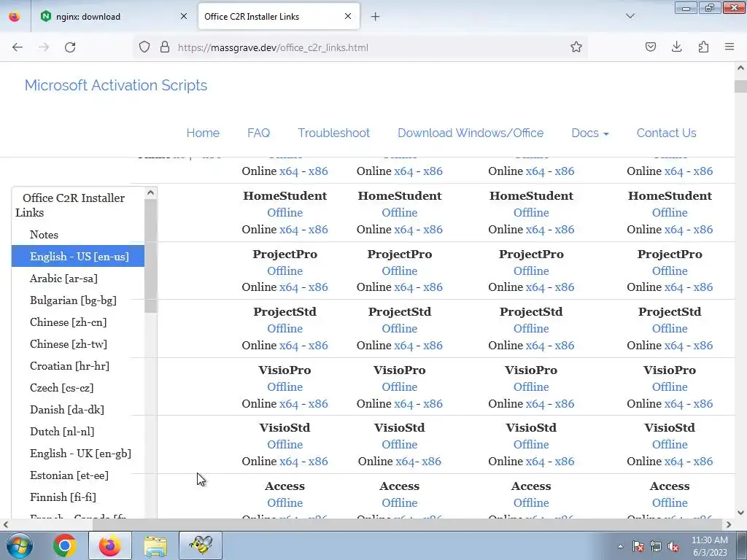This screenshot has height=560, width=747.
Task: Open Firefox application hamburger menu
Action: coord(729,47)
